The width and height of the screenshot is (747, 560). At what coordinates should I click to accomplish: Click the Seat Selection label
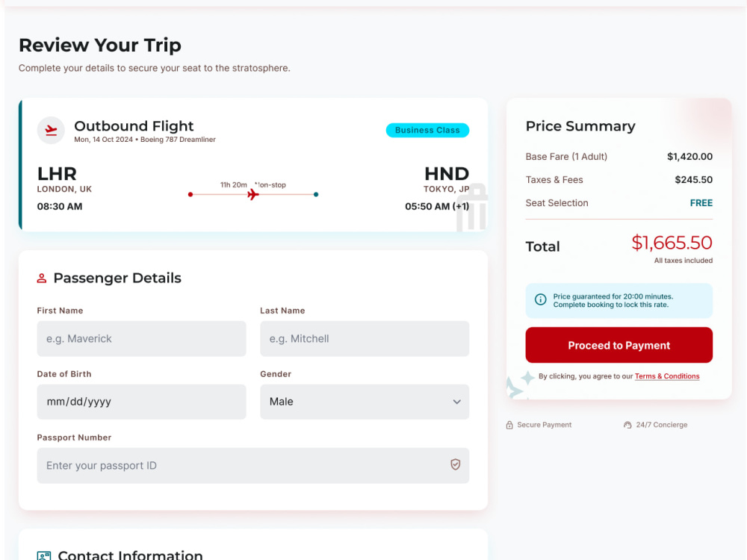coord(557,203)
